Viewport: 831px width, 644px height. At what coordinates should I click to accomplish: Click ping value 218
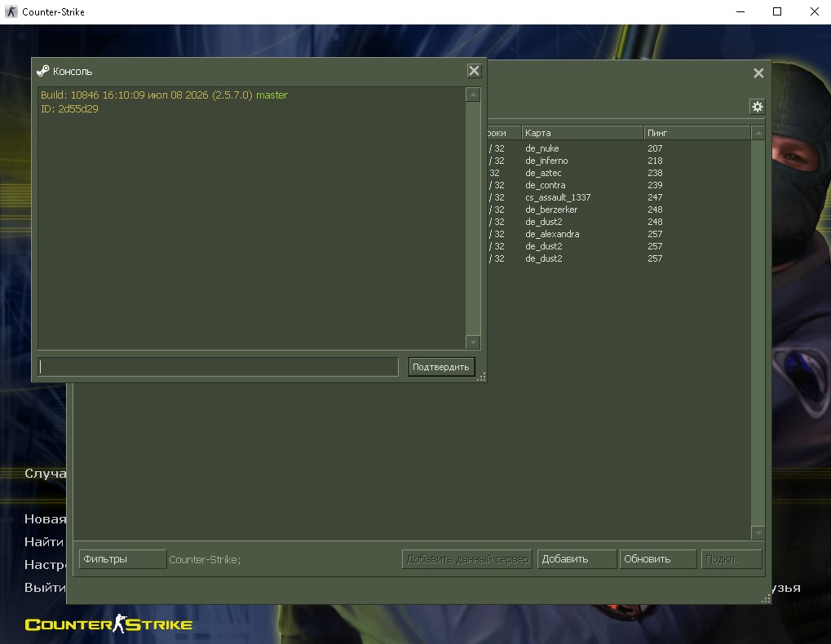[x=655, y=161]
